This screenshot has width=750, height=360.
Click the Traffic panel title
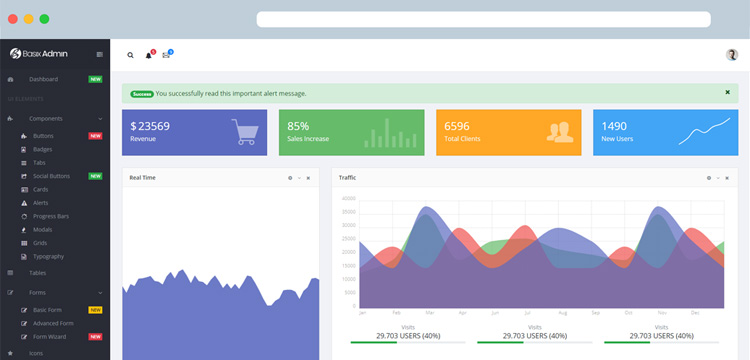(347, 178)
